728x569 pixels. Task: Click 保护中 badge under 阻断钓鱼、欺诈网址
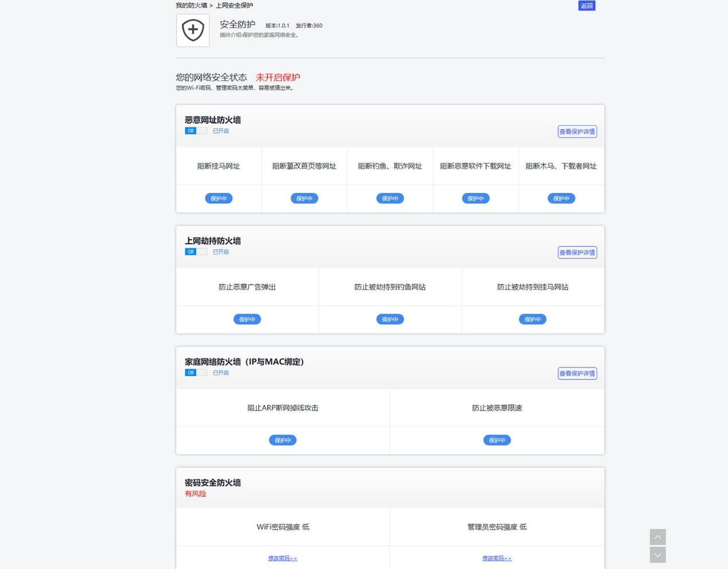tap(390, 199)
